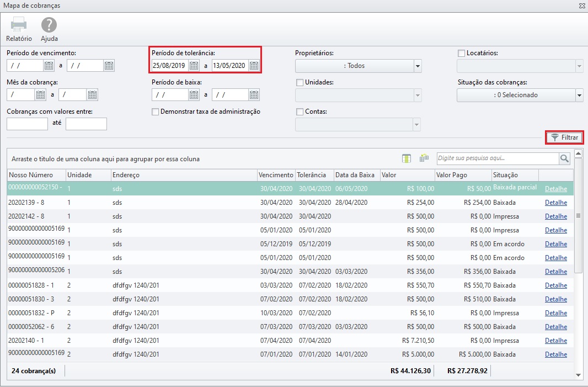Sort by Nosso Número column header
Viewport: 588px width, 387px height.
(x=36, y=175)
